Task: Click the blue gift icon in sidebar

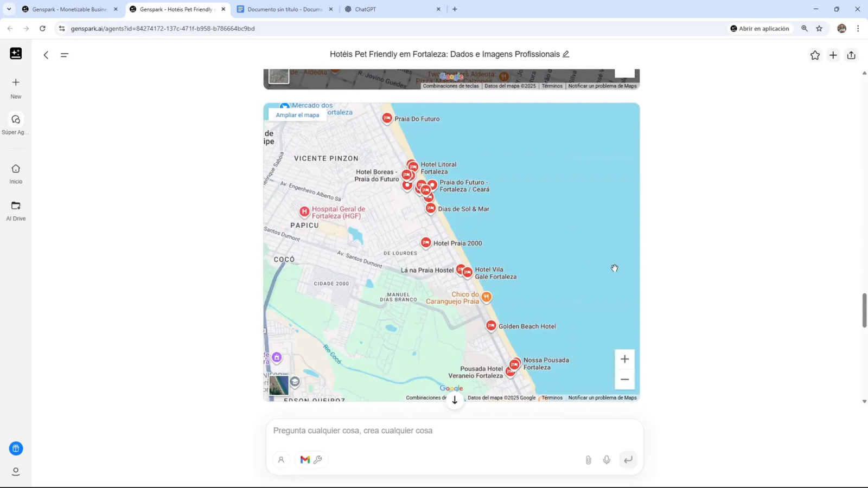Action: pyautogui.click(x=16, y=448)
